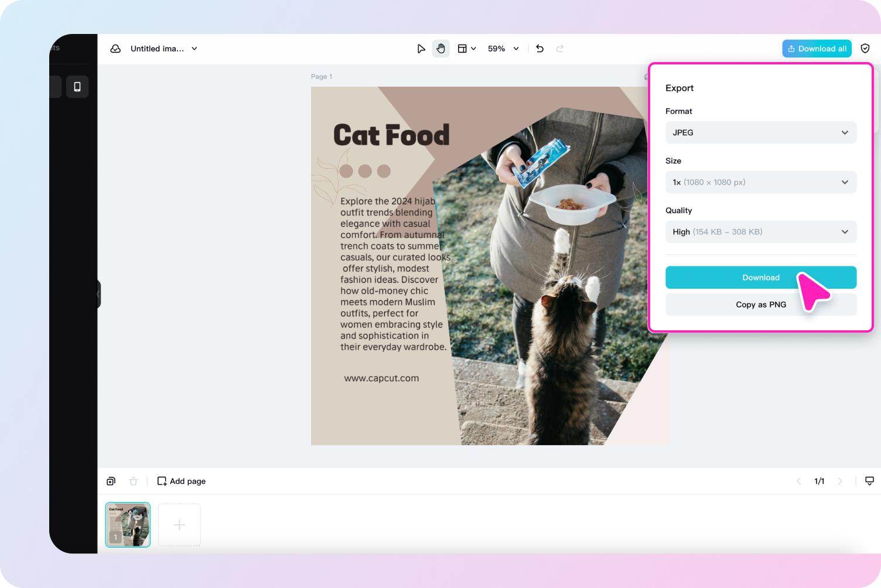Switch to mobile preview with phone icon
881x588 pixels.
(x=77, y=86)
